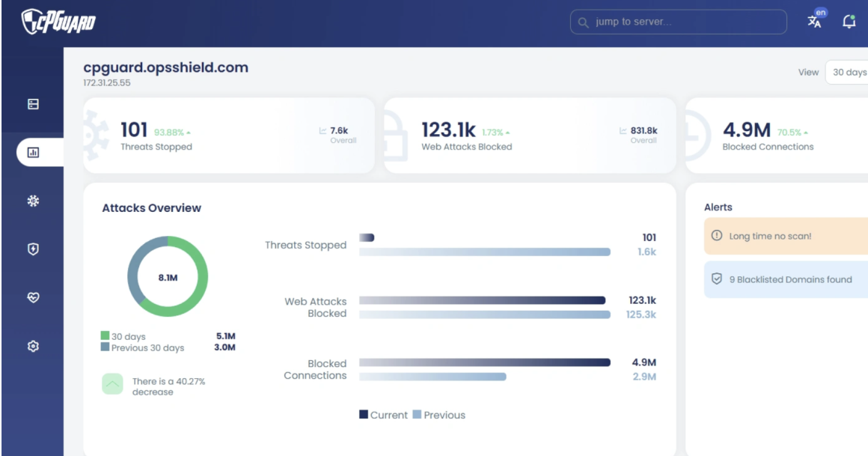Open the notifications bell

[x=849, y=22]
